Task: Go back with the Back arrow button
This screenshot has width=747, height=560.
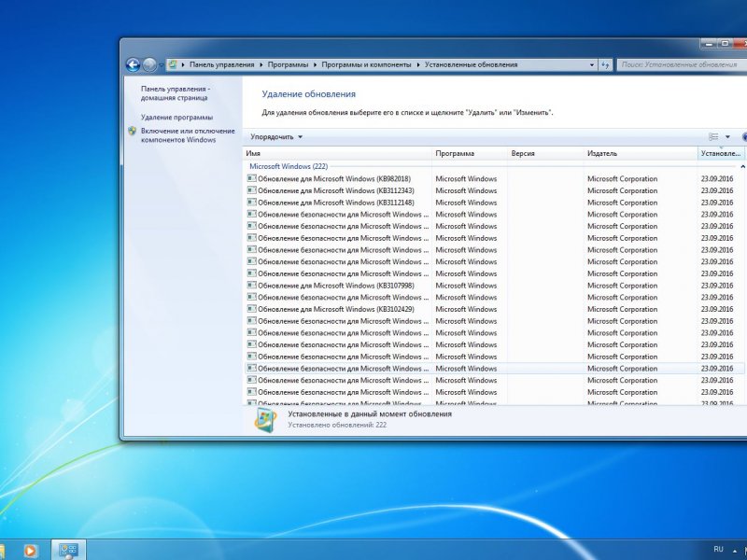Action: point(133,64)
